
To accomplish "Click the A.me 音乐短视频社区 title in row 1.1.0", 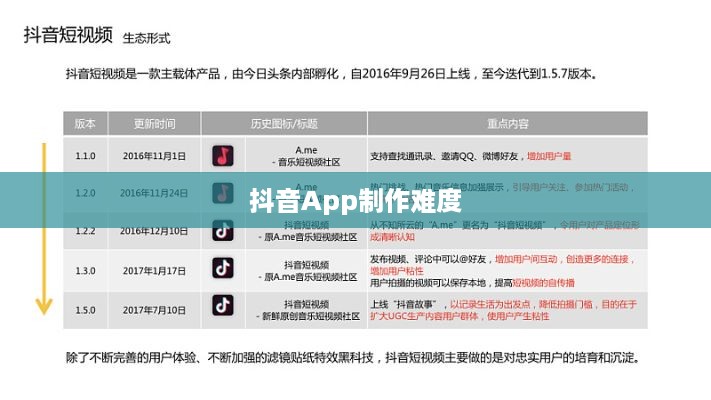I will [306, 156].
